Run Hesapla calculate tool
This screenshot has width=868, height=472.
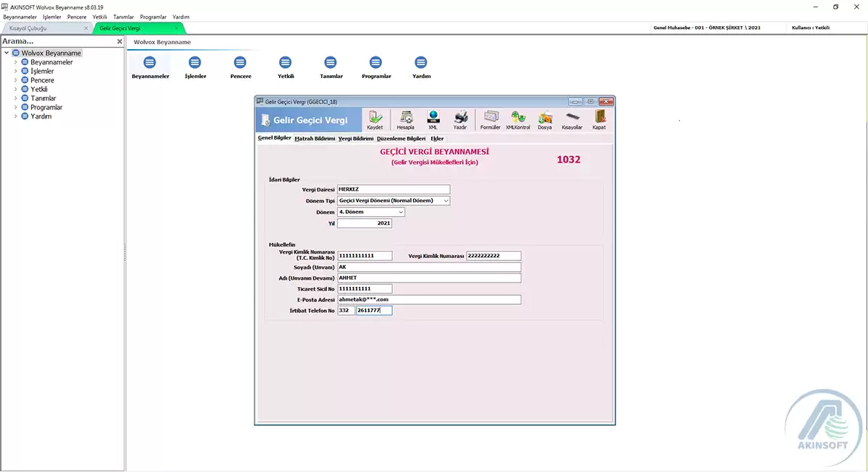pos(406,117)
